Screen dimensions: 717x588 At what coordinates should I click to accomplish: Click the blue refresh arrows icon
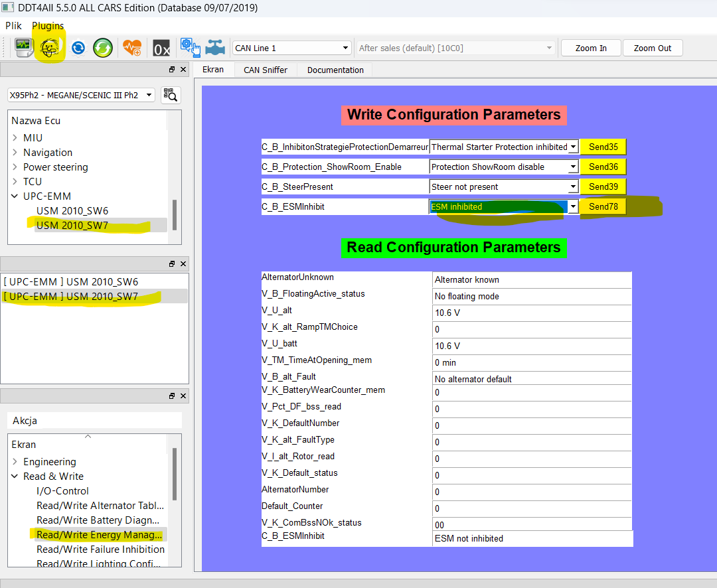[78, 48]
